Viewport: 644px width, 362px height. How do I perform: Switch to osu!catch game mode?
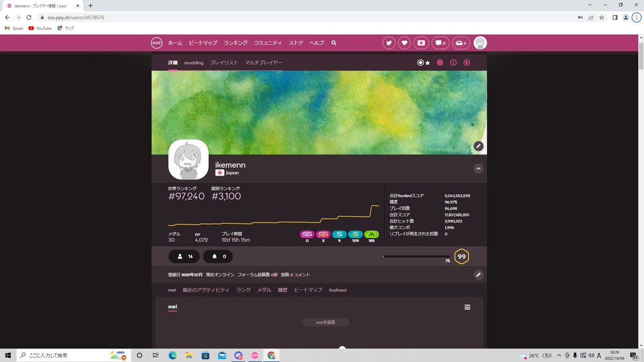point(453,63)
